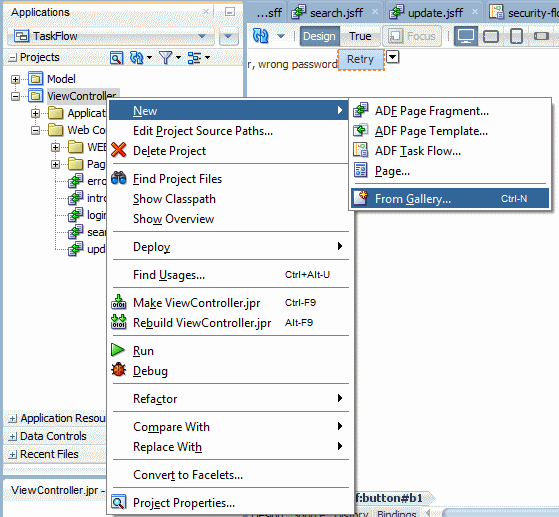This screenshot has width=559, height=517.
Task: Open the Bindings tab at bottom
Action: [396, 513]
